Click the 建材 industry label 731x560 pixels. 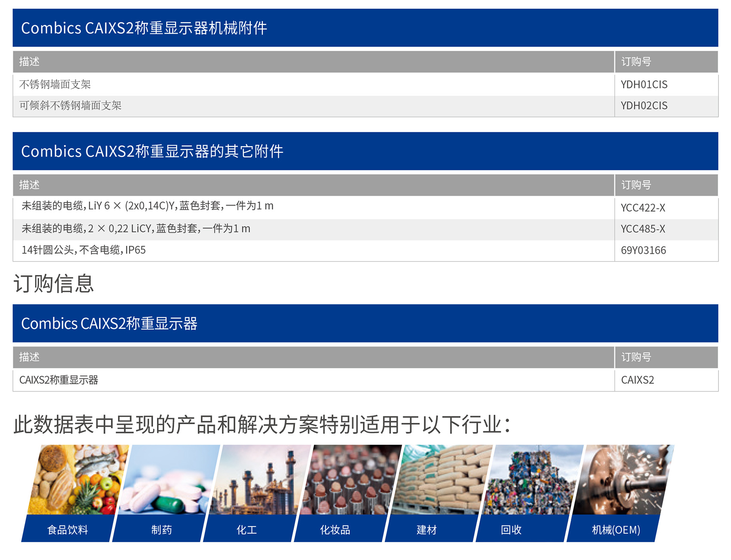click(x=427, y=529)
